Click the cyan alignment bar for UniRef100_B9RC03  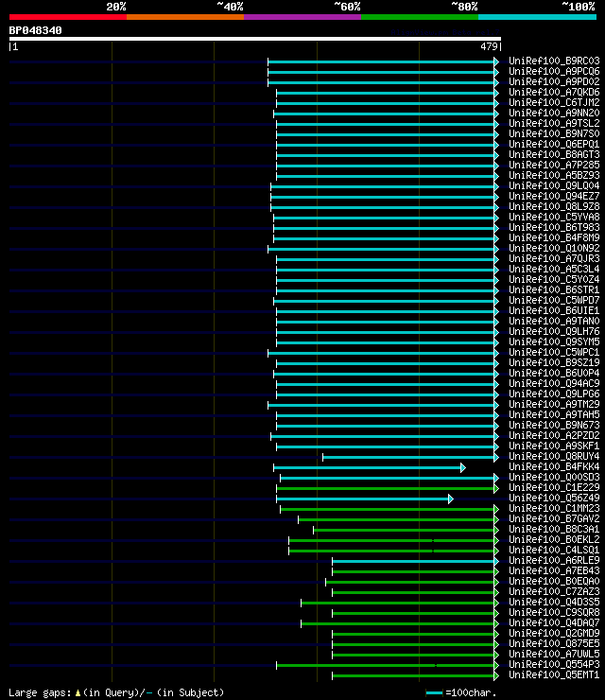click(x=382, y=61)
